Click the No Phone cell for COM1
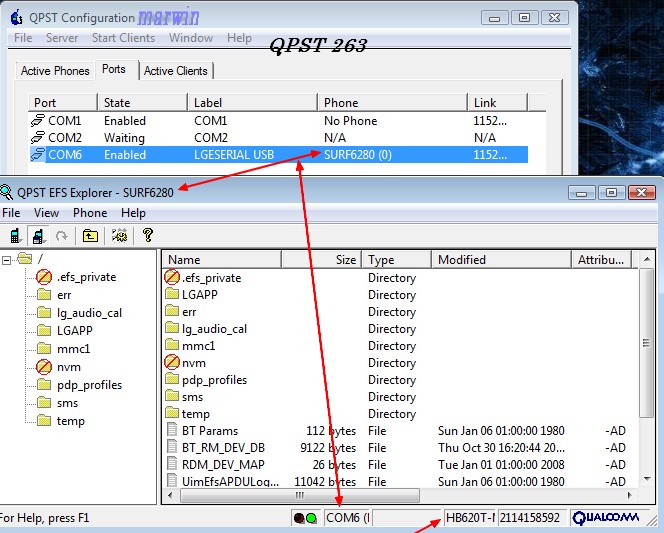 point(351,121)
